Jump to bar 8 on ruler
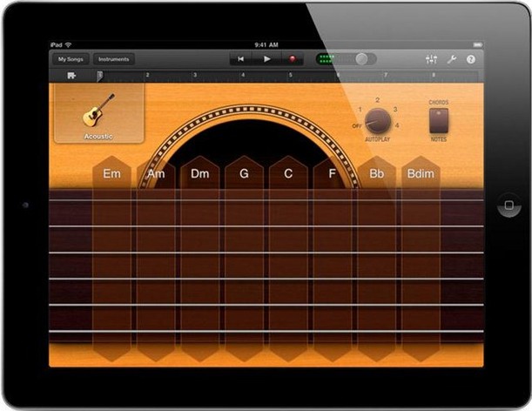Image resolution: width=532 pixels, height=411 pixels. click(x=434, y=75)
